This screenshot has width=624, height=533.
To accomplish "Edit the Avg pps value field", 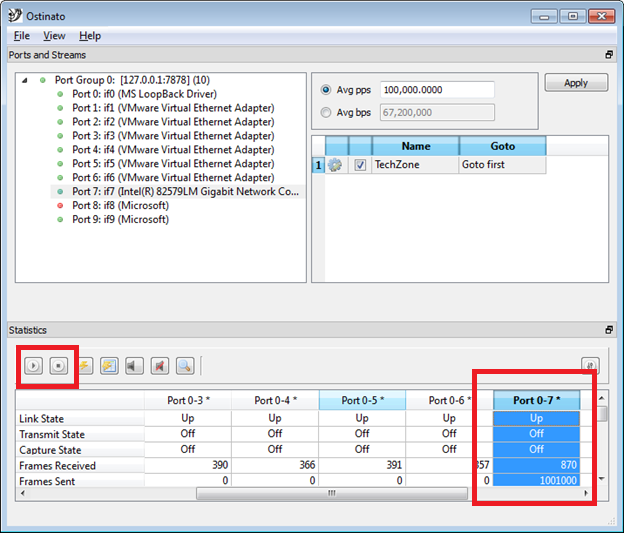I will (437, 90).
